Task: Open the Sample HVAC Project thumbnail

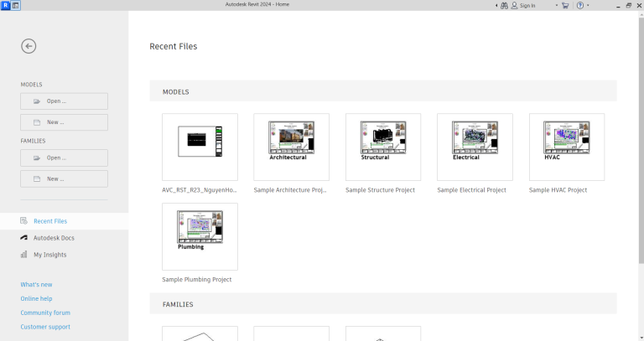Action: 566,147
